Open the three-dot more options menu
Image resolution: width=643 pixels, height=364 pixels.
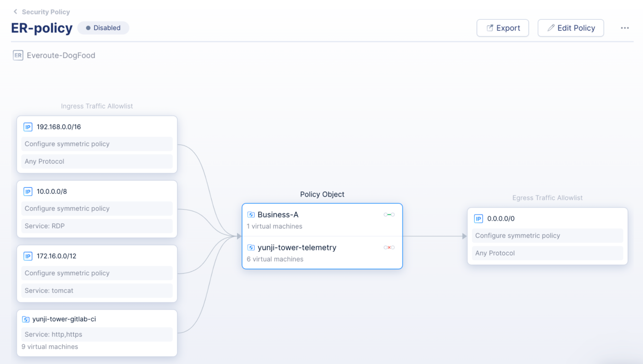(625, 28)
